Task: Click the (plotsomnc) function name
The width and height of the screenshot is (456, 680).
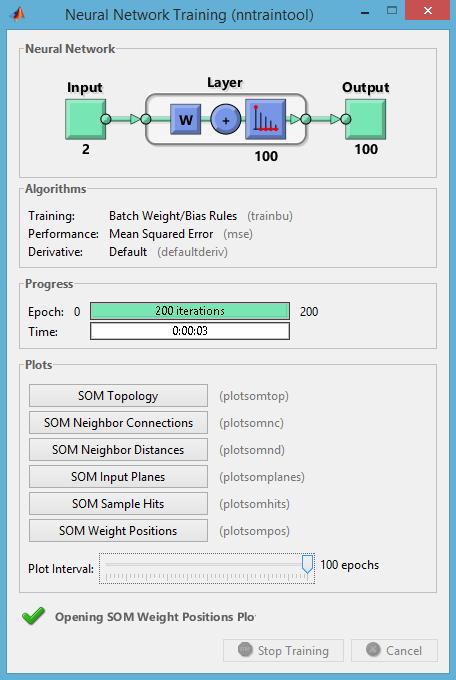Action: pyautogui.click(x=251, y=423)
